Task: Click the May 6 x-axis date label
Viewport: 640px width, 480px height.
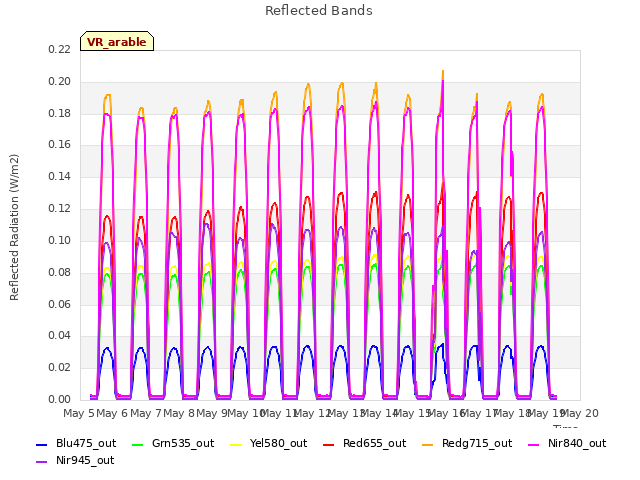Action: (112, 413)
